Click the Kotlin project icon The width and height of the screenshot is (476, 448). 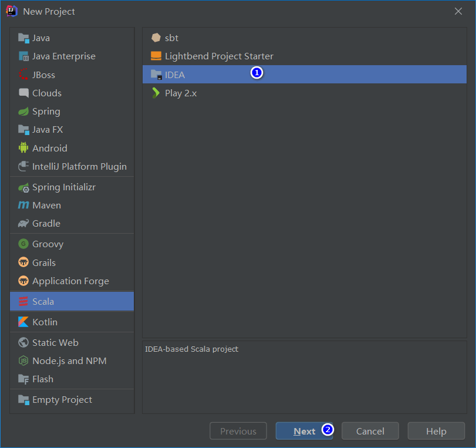point(23,322)
